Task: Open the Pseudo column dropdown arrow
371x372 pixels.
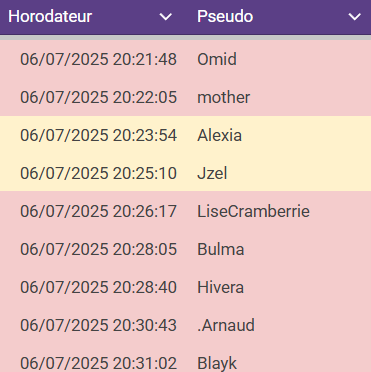Action: tap(355, 17)
